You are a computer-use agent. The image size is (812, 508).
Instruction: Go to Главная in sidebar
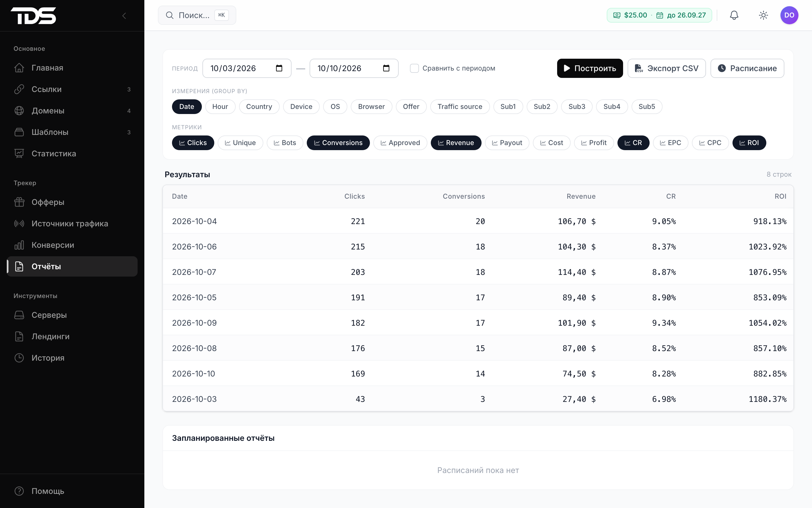[x=72, y=68]
